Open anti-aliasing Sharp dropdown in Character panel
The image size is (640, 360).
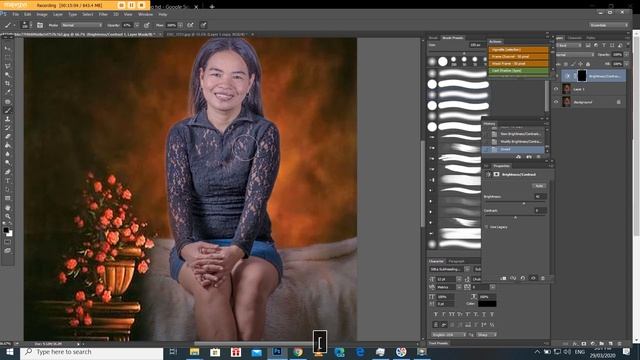pos(487,335)
